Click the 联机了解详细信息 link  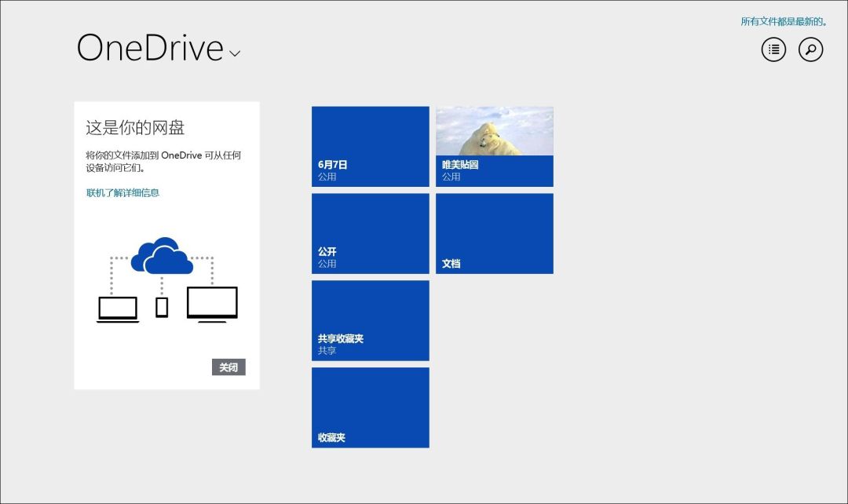click(x=122, y=192)
